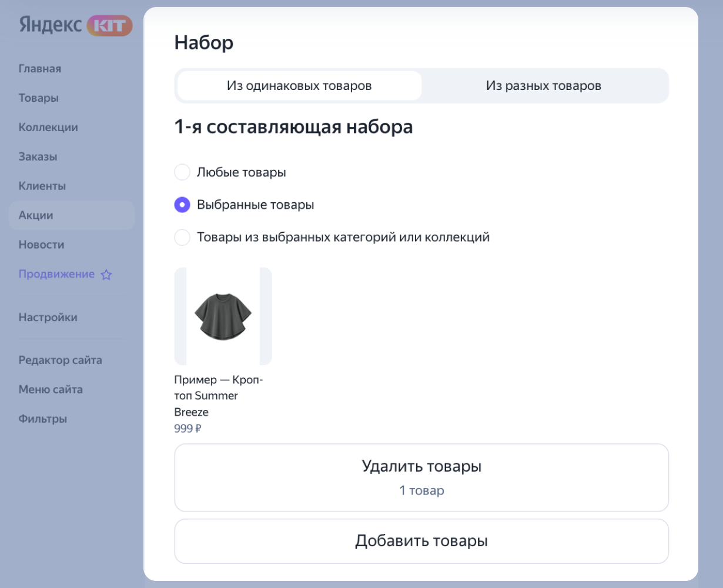Open Коллекции in the sidebar
The image size is (723, 588).
coord(48,128)
